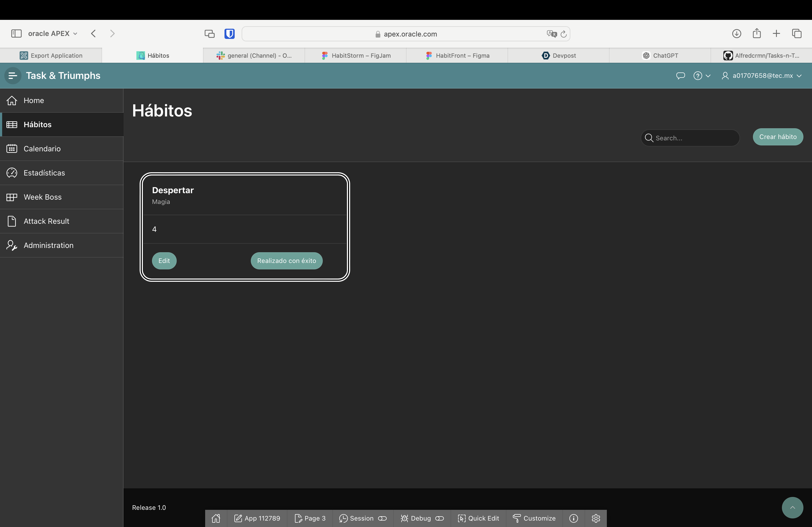Switch to the HabitFront – Figma tab

click(457, 56)
